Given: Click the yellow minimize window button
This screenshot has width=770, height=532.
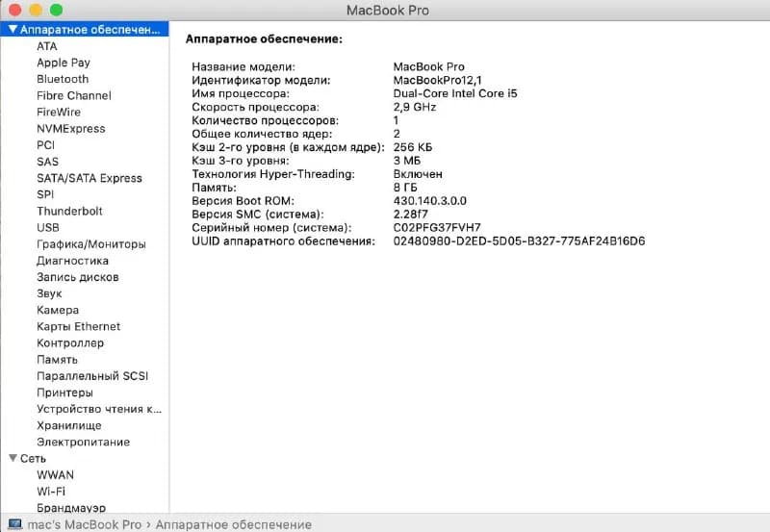Looking at the screenshot, I should [36, 10].
